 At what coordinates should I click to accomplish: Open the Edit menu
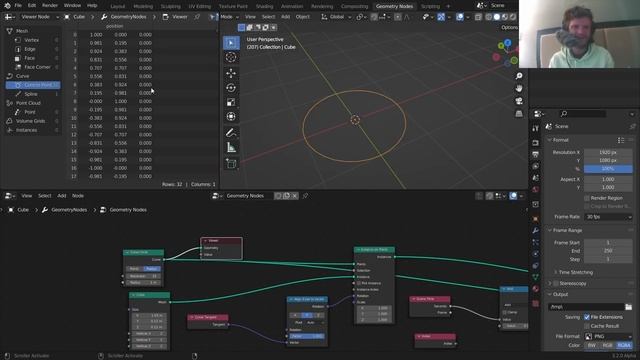click(x=32, y=6)
